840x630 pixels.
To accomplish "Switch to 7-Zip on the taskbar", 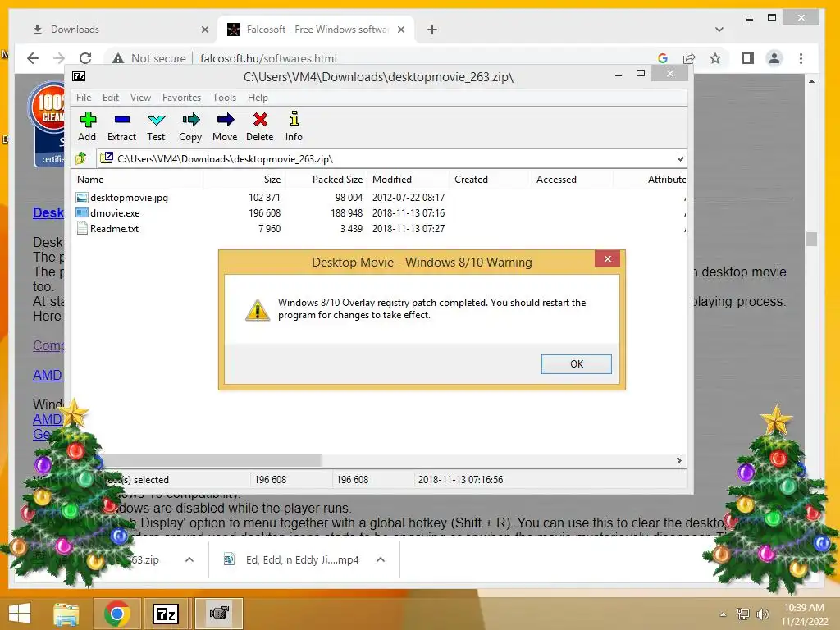I will [166, 614].
